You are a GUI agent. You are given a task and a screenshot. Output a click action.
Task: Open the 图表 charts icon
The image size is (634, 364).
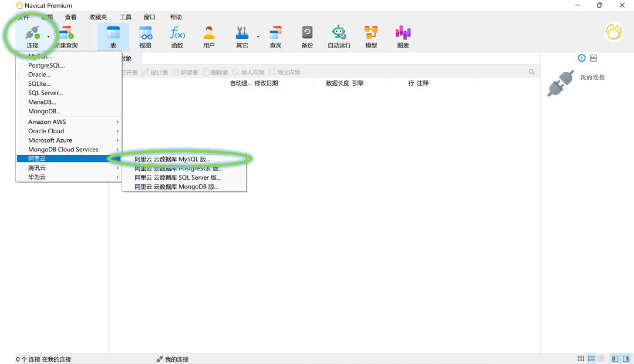(x=403, y=33)
